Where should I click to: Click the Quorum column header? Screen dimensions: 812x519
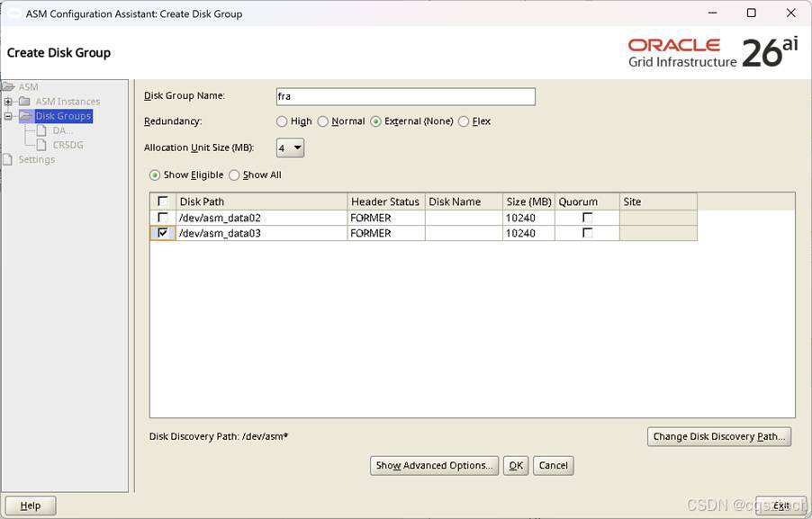point(587,201)
